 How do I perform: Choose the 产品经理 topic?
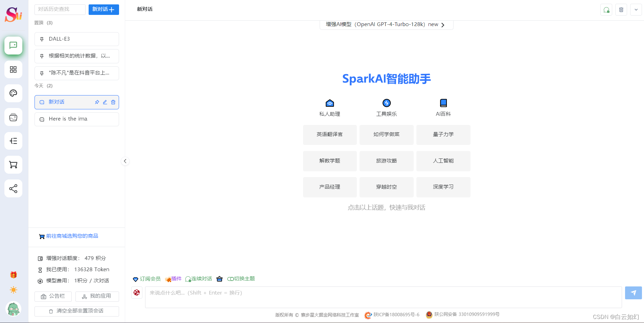pos(330,187)
